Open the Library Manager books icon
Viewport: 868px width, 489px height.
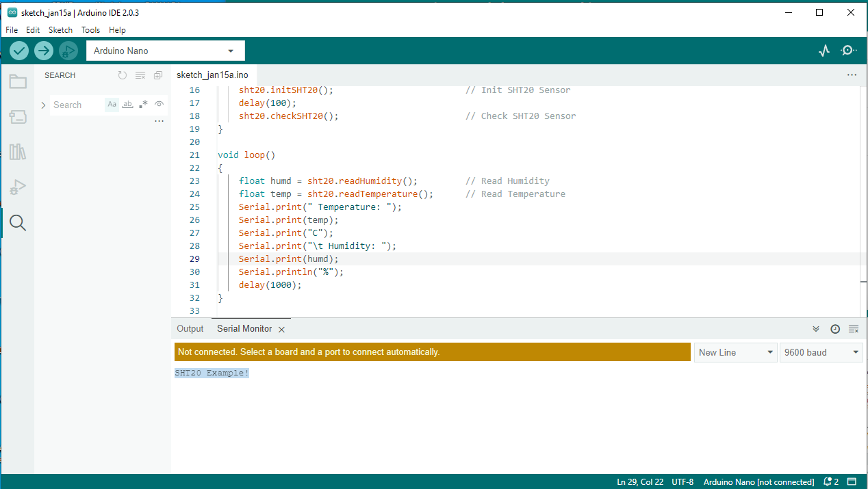point(18,152)
